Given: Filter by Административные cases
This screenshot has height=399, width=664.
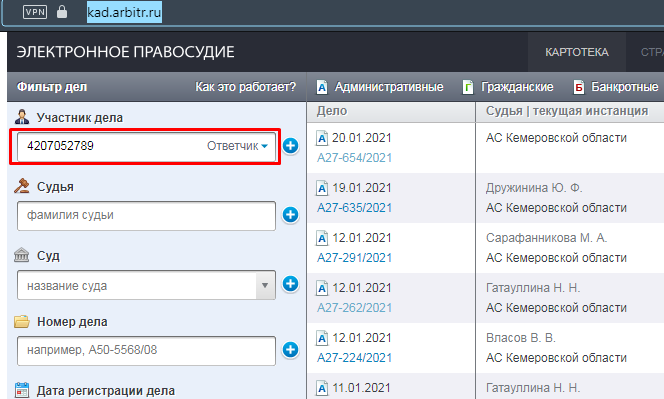Looking at the screenshot, I should (x=389, y=87).
